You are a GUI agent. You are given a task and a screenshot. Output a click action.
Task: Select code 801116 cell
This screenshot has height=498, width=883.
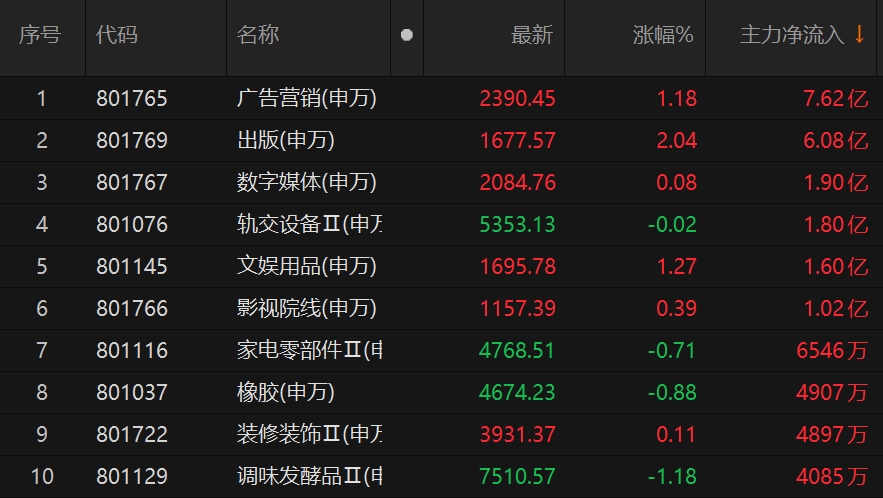tap(132, 351)
